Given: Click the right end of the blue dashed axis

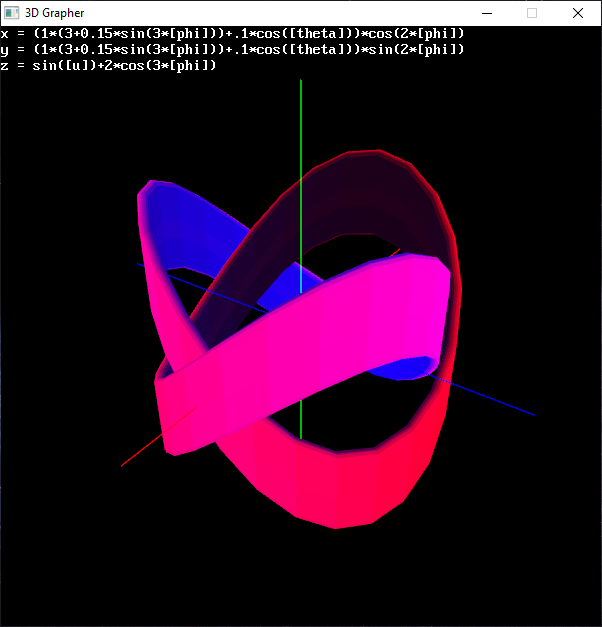Looking at the screenshot, I should (x=532, y=413).
